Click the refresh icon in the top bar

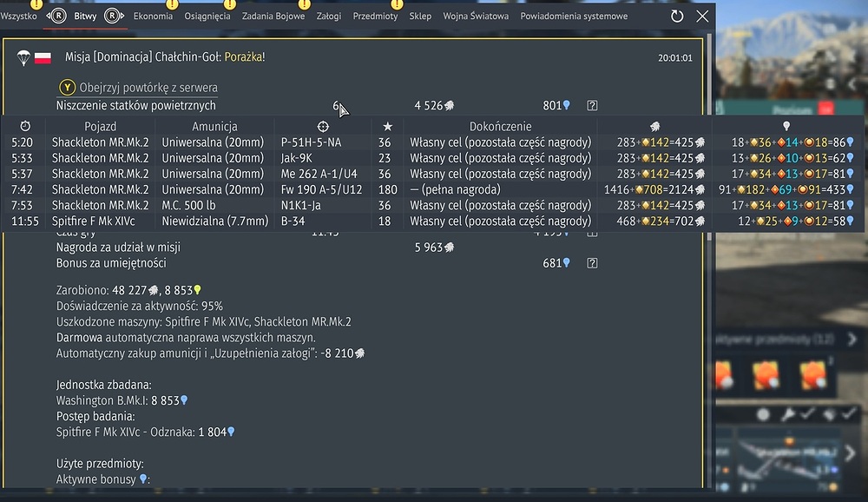[x=677, y=17]
